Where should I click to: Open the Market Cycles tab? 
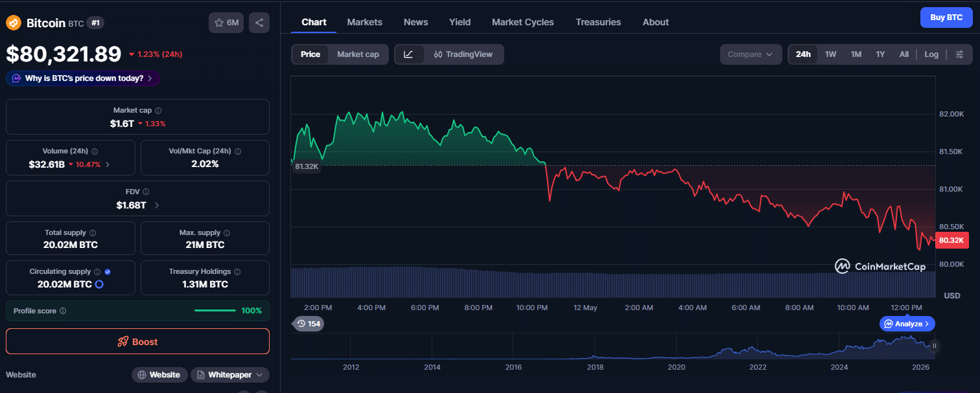(523, 22)
